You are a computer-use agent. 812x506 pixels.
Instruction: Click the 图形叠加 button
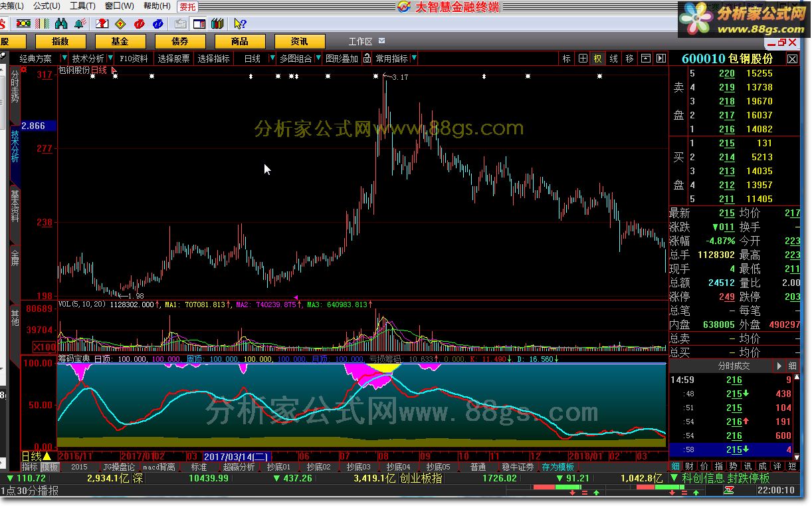342,59
